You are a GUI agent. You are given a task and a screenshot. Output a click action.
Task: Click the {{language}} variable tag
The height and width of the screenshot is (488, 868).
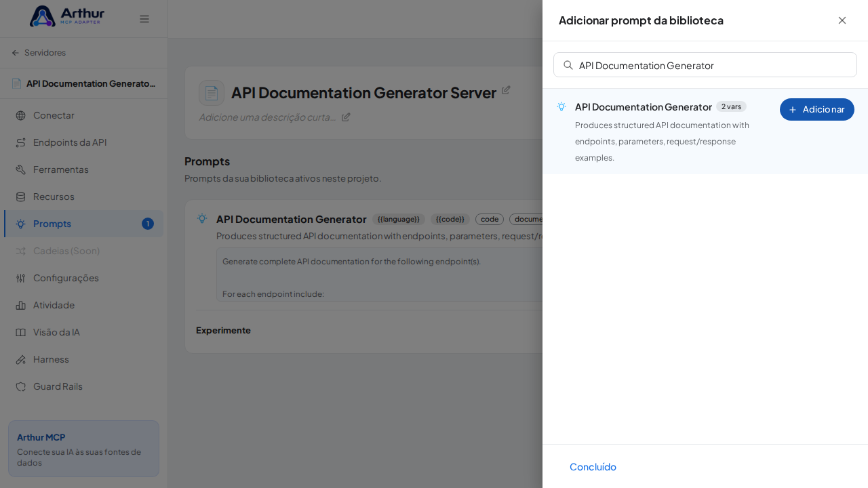(399, 219)
